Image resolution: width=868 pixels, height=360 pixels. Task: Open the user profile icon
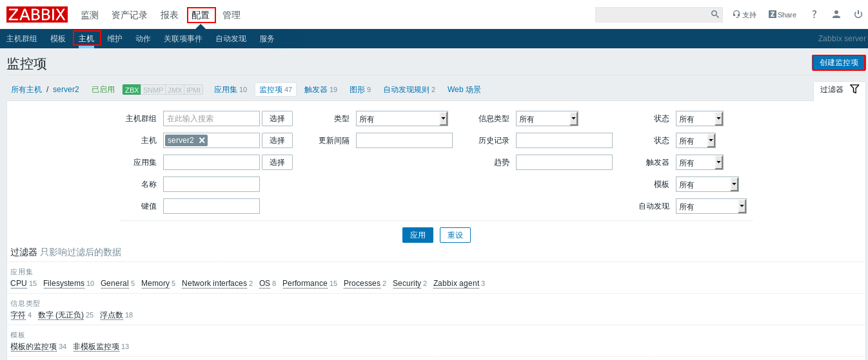(x=836, y=14)
